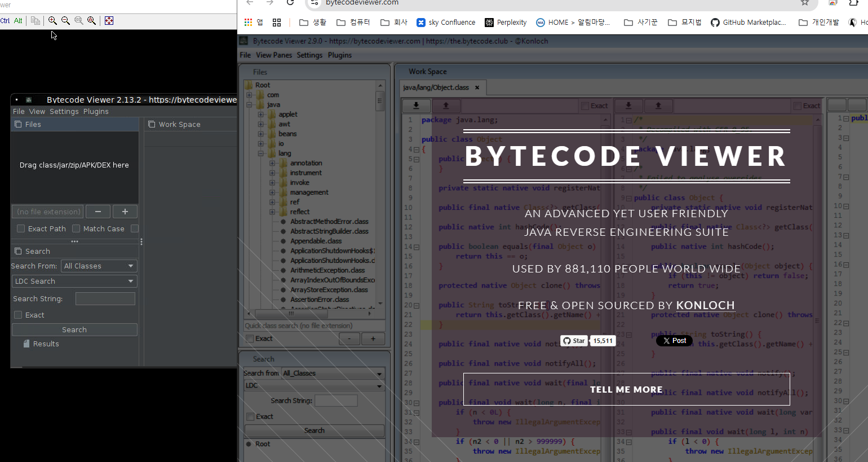Click the browser back arrow
The width and height of the screenshot is (868, 462).
(x=250, y=2)
